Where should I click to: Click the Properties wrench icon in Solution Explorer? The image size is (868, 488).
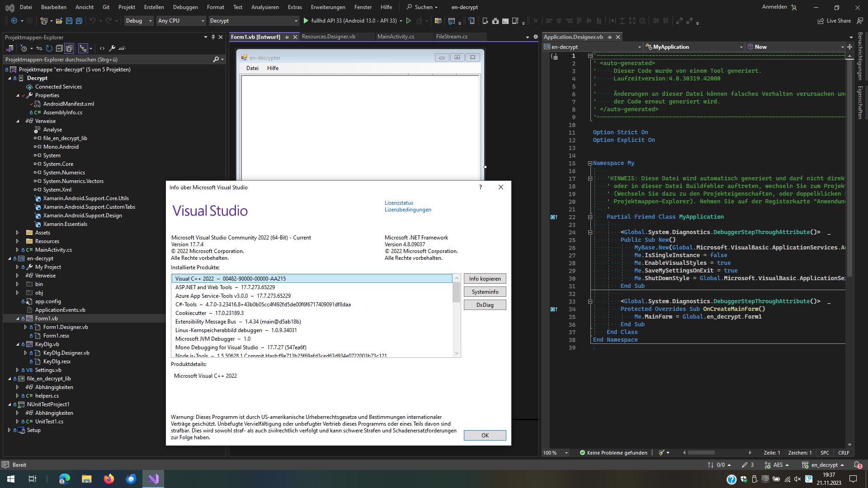click(112, 48)
